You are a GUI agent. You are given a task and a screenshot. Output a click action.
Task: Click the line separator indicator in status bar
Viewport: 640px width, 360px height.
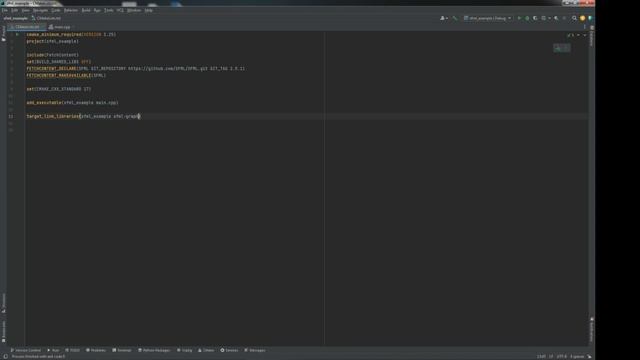[x=551, y=357]
